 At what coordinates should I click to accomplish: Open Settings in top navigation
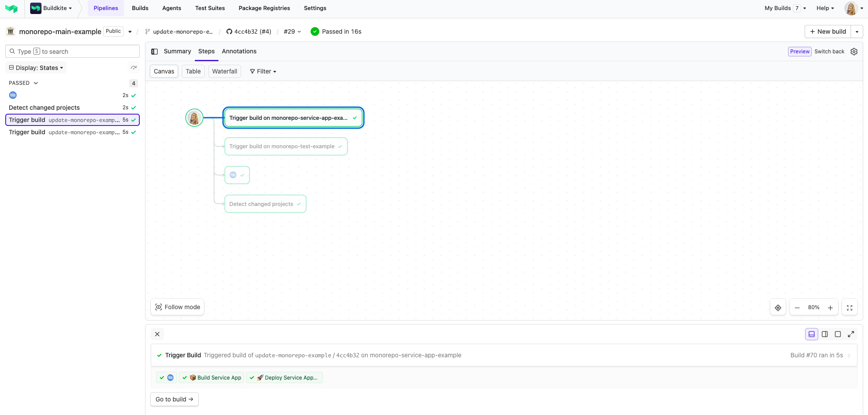click(x=315, y=8)
